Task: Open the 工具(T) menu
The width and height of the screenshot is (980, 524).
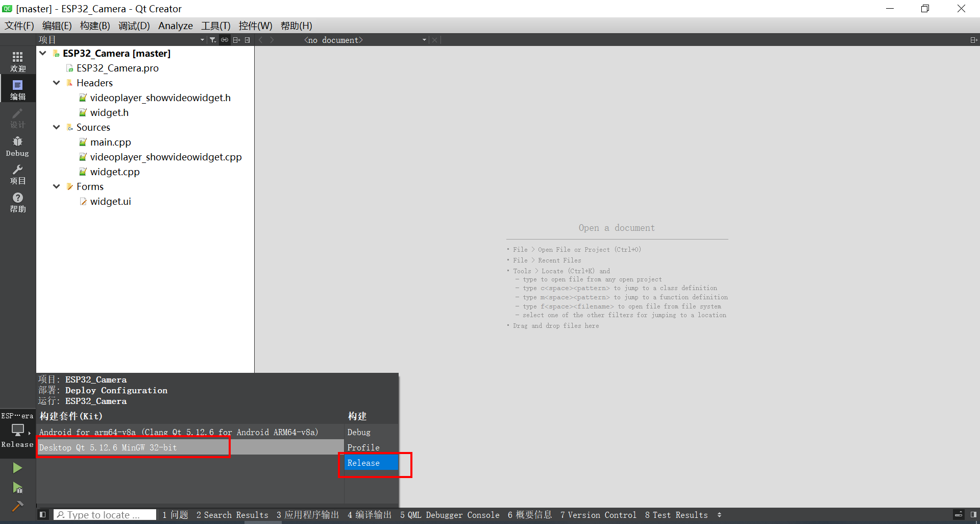Action: [x=215, y=26]
